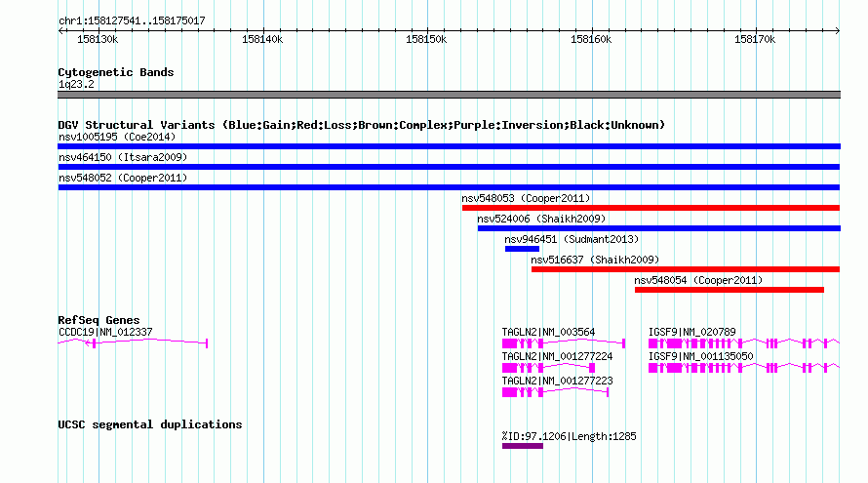This screenshot has width=868, height=483.
Task: Click the 158130k ruler tick label
Action: click(98, 39)
